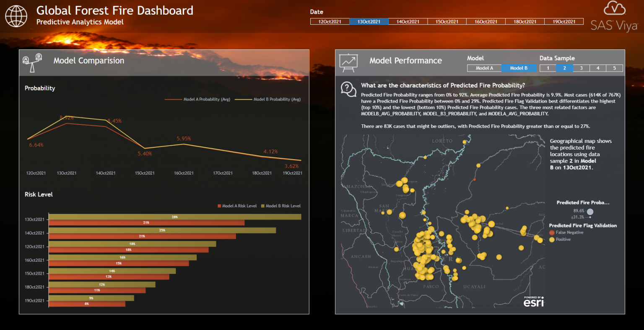Select the 15Oct2021 date tab

(447, 21)
